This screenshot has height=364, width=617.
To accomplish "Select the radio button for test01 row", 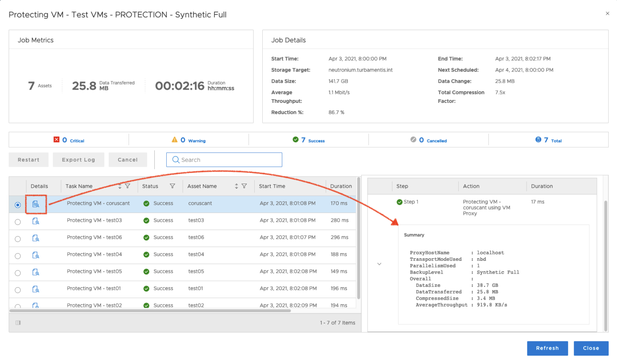I will tap(17, 289).
